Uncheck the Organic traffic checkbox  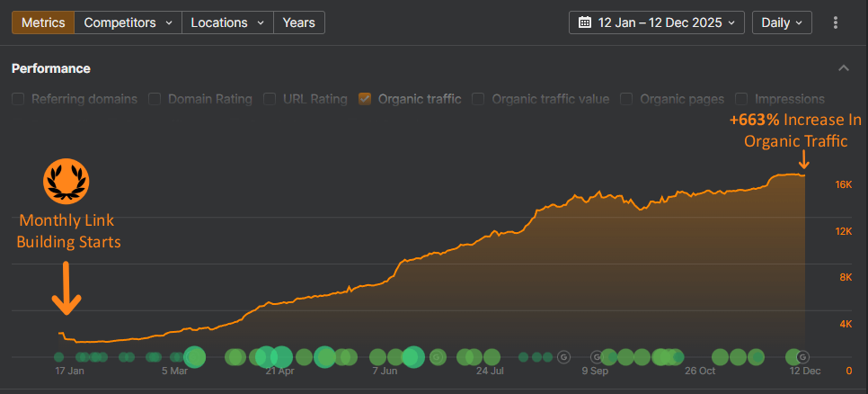365,99
